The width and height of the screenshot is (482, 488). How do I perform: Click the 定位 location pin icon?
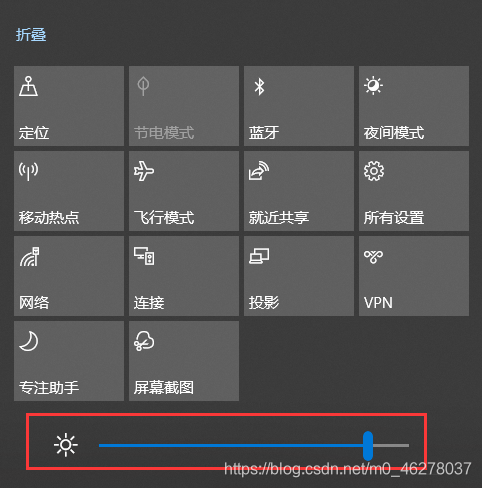28,86
